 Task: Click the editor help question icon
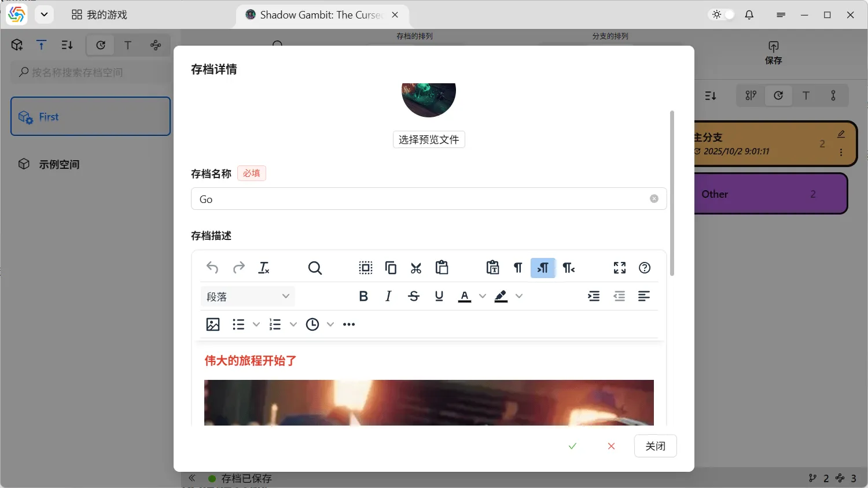click(645, 268)
